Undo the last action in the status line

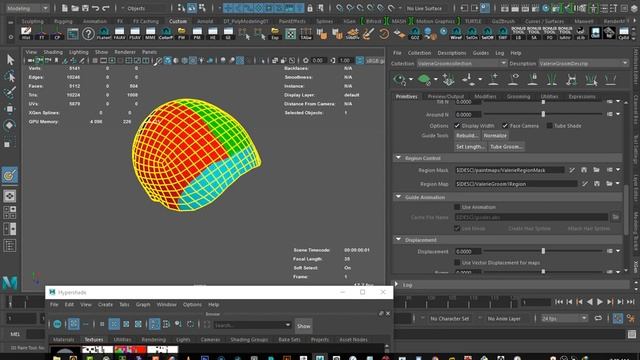(96, 8)
